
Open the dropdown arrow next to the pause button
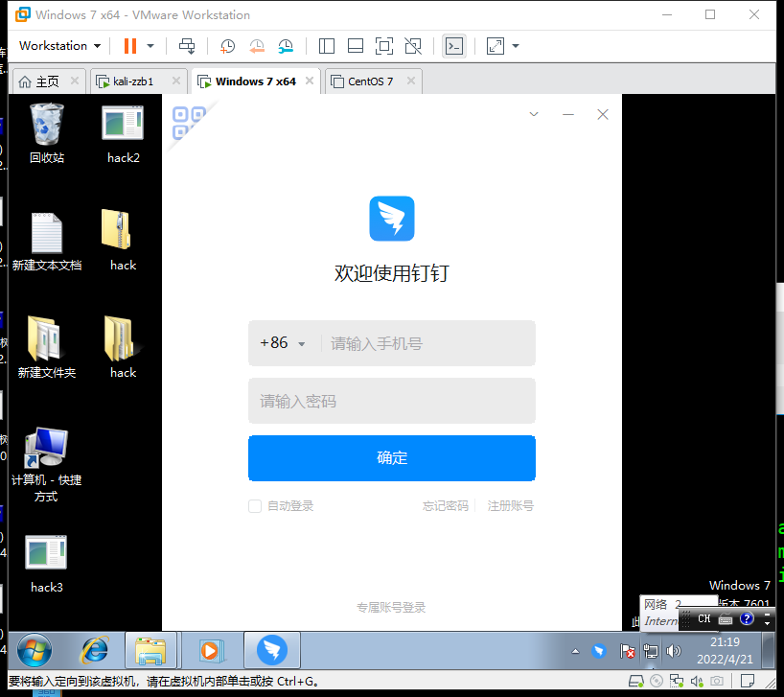coord(150,46)
